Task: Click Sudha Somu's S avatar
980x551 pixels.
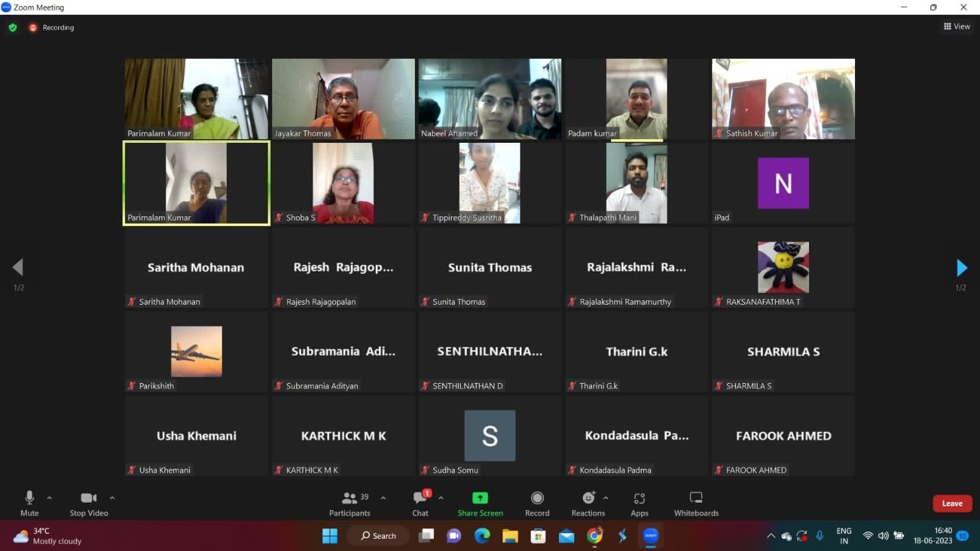Action: (490, 436)
